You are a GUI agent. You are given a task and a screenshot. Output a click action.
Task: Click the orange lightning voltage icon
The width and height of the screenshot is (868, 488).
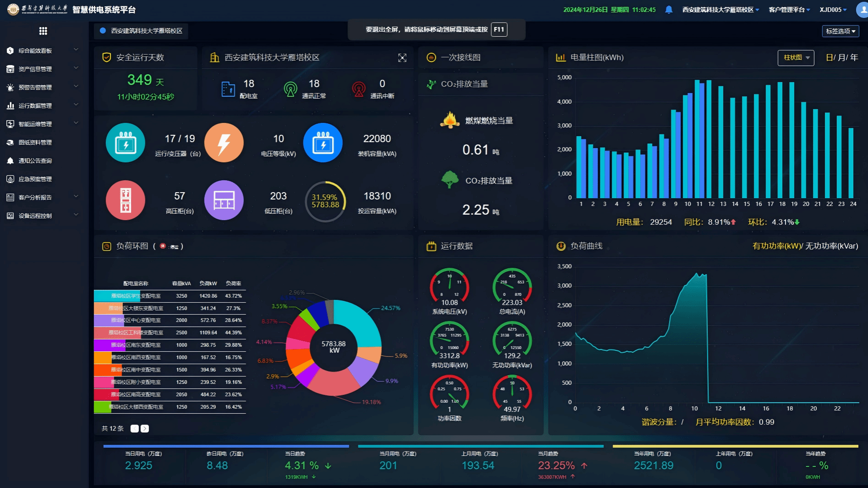224,143
